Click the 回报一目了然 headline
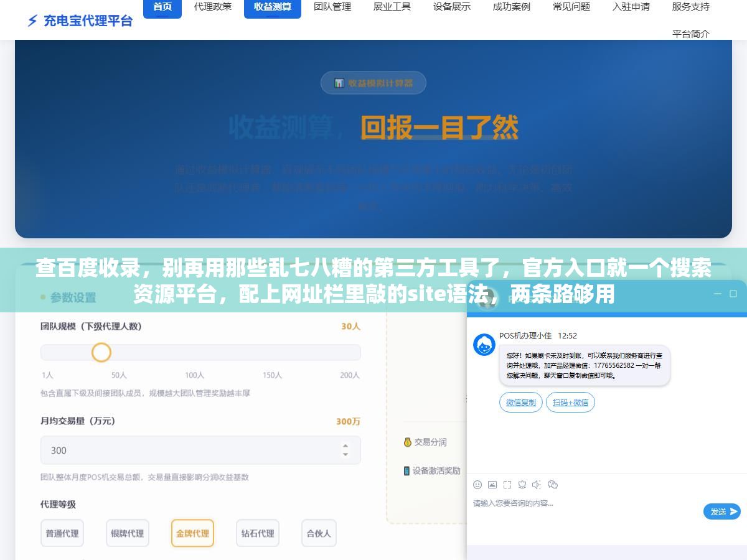 pos(439,128)
